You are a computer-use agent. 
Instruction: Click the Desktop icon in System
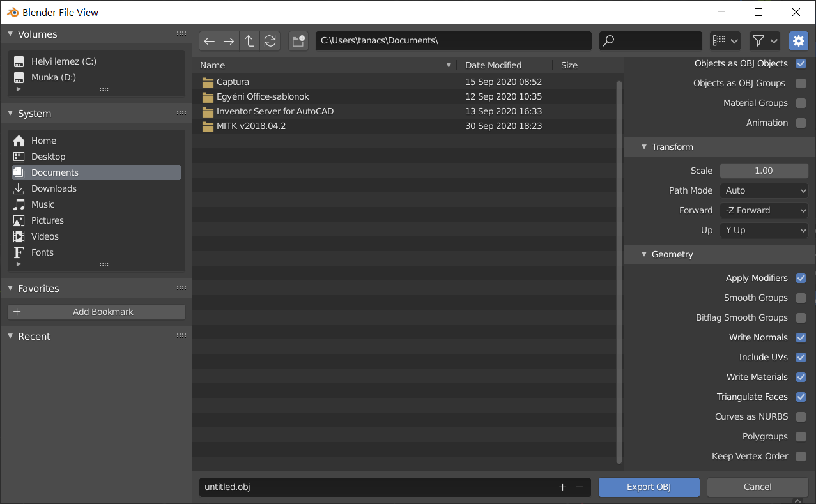click(x=19, y=157)
